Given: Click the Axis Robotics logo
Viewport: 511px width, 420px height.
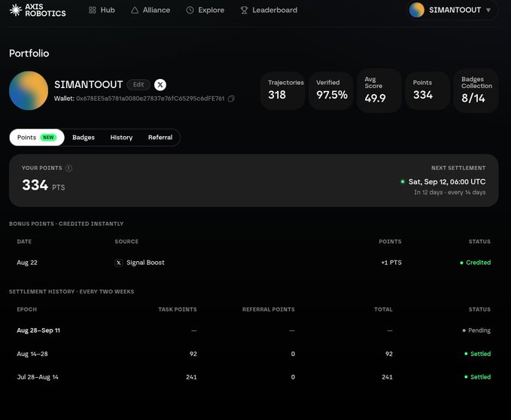Looking at the screenshot, I should [38, 10].
